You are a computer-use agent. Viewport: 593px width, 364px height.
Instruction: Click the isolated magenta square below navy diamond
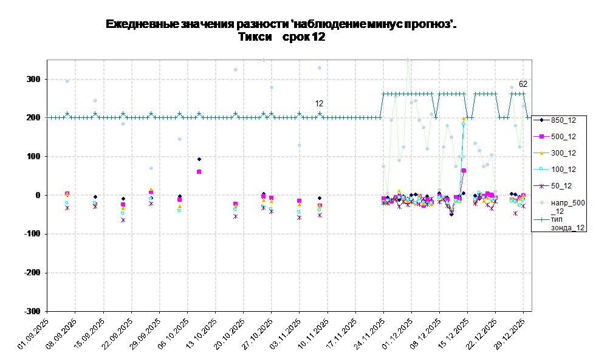point(199,172)
